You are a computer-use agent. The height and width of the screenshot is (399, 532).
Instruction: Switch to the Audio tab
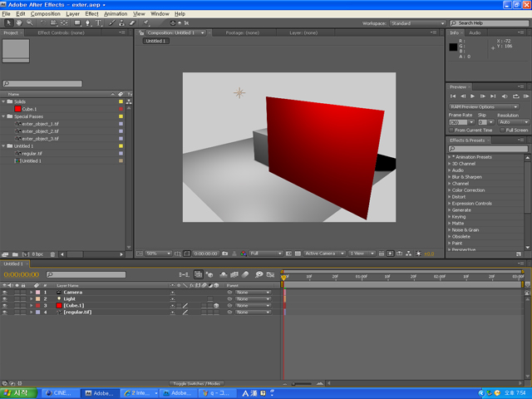475,32
